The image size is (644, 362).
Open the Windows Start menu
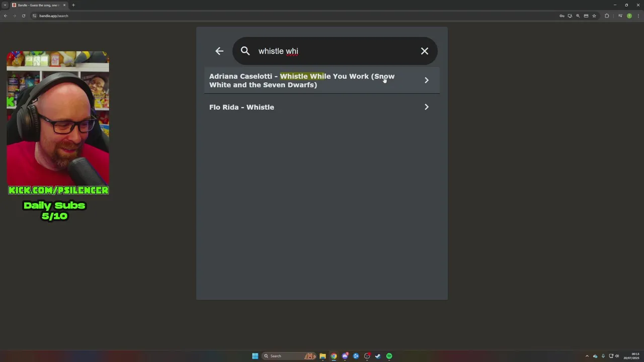point(255,356)
